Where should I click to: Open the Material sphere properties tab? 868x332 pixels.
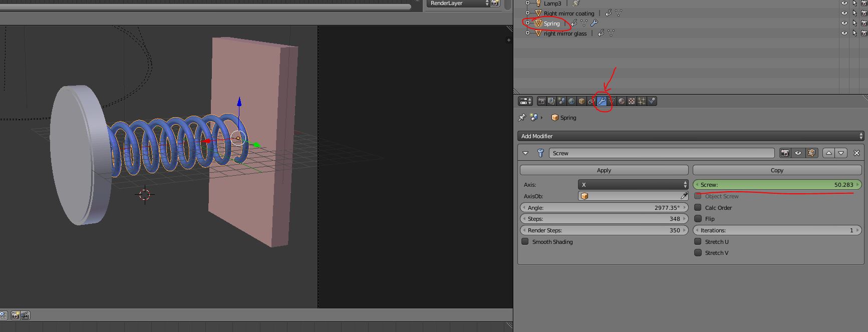(x=622, y=101)
